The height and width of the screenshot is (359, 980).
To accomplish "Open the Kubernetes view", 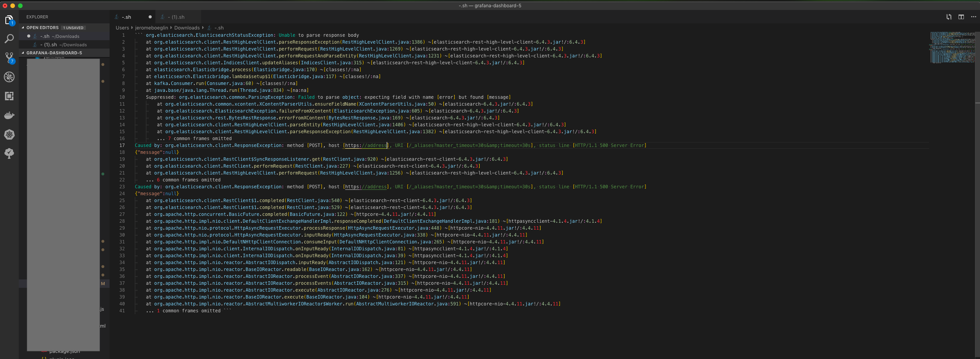I will [x=9, y=134].
